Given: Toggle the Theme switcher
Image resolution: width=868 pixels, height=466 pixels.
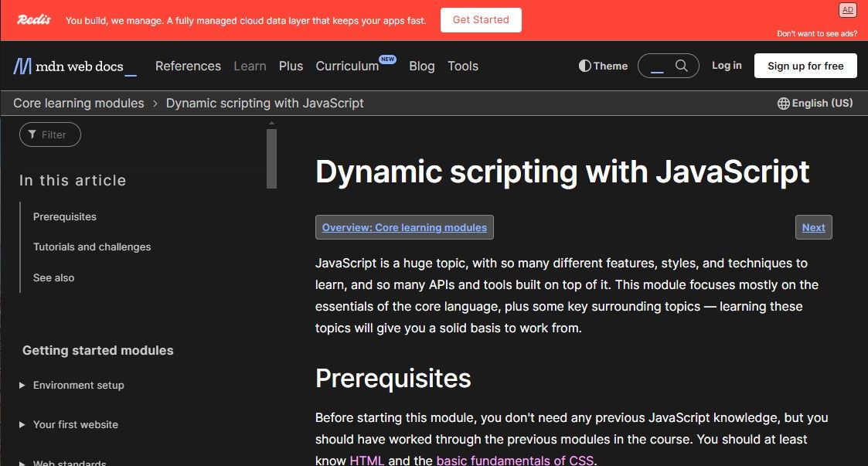Looking at the screenshot, I should click(603, 66).
